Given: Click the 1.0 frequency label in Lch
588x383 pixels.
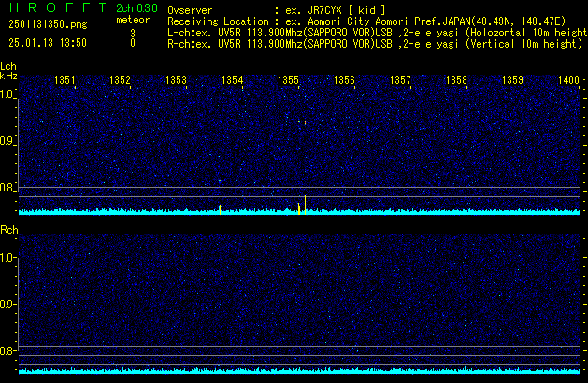Looking at the screenshot, I should click(x=7, y=94).
